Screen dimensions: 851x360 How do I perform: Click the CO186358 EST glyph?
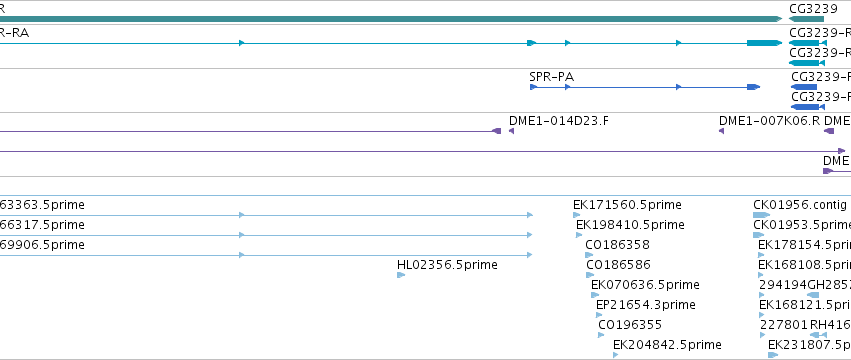click(x=589, y=255)
